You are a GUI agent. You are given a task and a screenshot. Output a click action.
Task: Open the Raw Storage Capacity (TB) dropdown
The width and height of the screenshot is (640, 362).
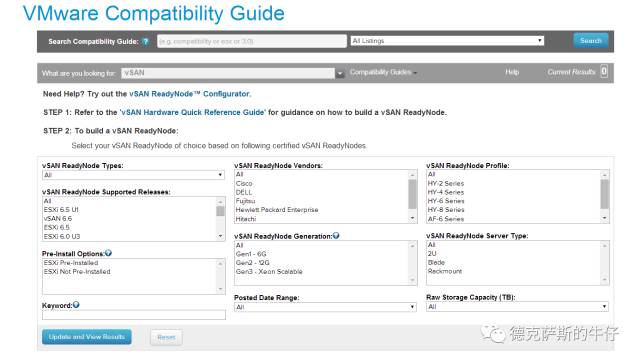pyautogui.click(x=517, y=306)
